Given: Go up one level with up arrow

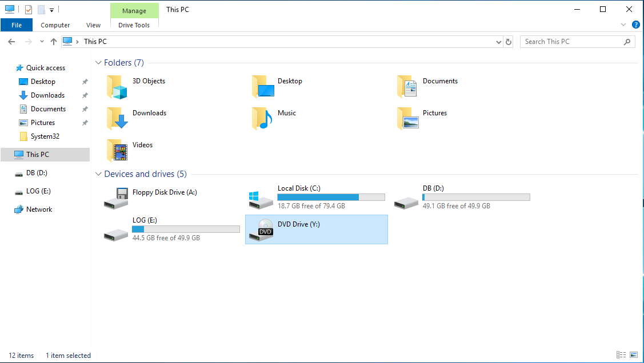Looking at the screenshot, I should coord(53,42).
